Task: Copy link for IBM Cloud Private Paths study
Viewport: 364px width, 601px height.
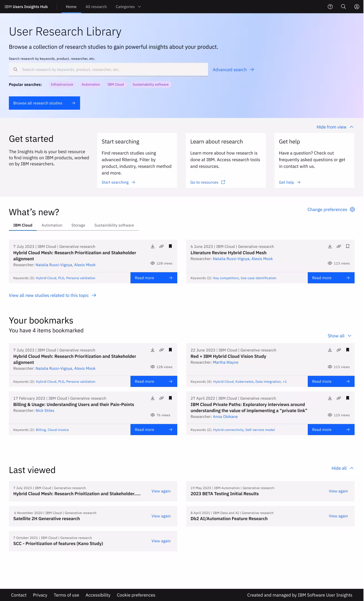Action: point(339,398)
